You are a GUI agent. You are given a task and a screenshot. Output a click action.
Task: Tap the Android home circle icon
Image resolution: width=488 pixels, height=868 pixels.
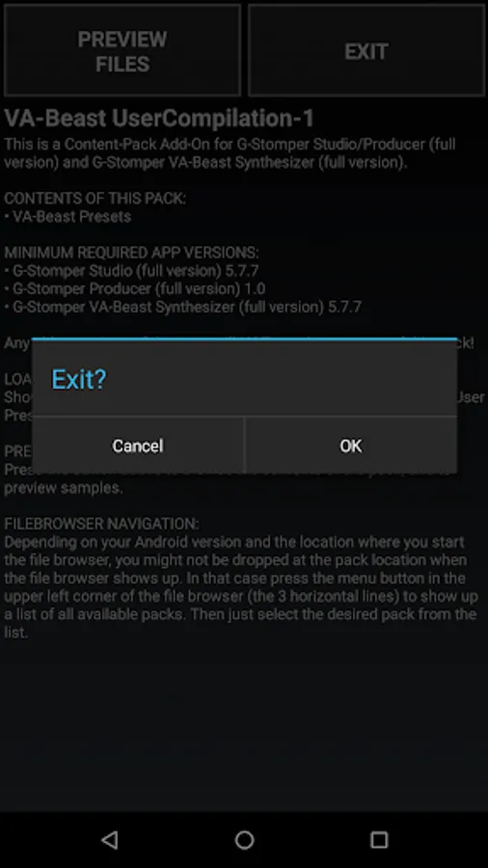coord(244,840)
